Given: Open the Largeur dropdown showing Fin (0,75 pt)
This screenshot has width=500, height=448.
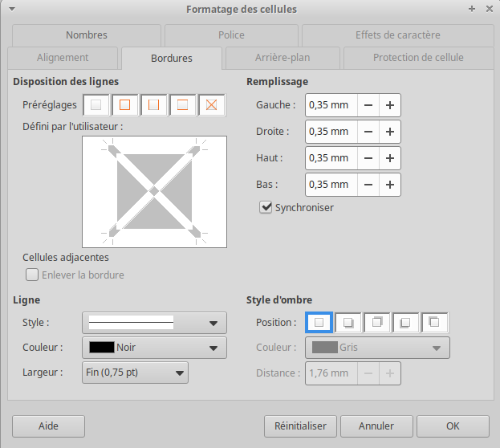Looking at the screenshot, I should pos(135,373).
